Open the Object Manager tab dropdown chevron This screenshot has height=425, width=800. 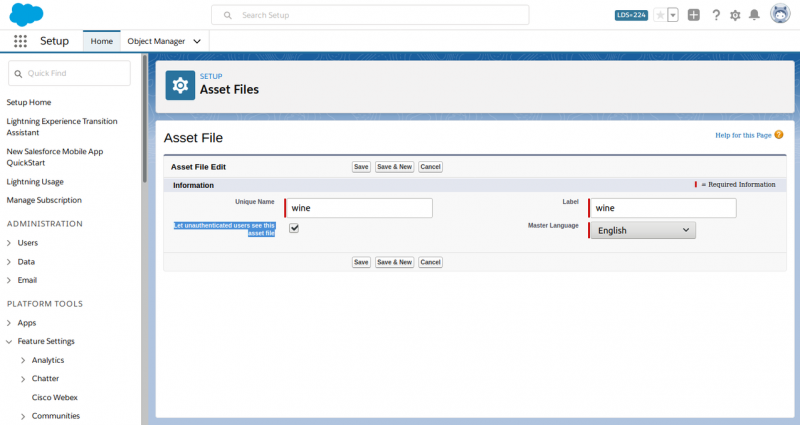pyautogui.click(x=197, y=41)
